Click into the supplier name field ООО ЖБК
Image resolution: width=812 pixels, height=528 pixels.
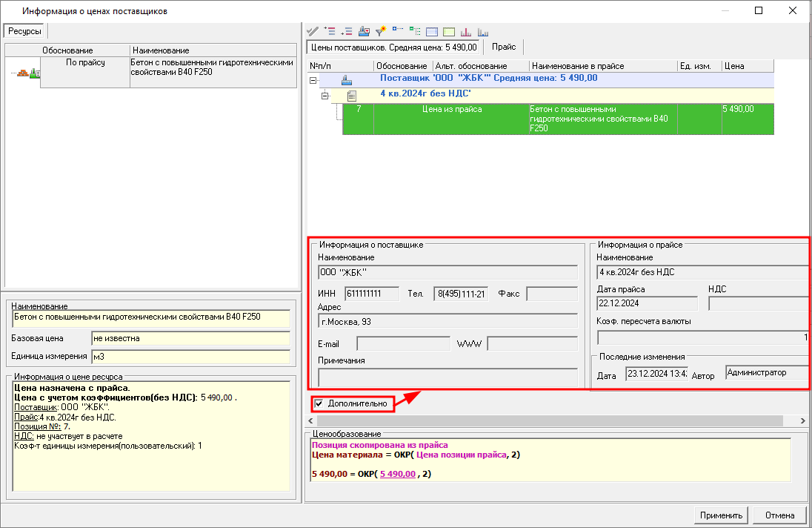click(448, 273)
